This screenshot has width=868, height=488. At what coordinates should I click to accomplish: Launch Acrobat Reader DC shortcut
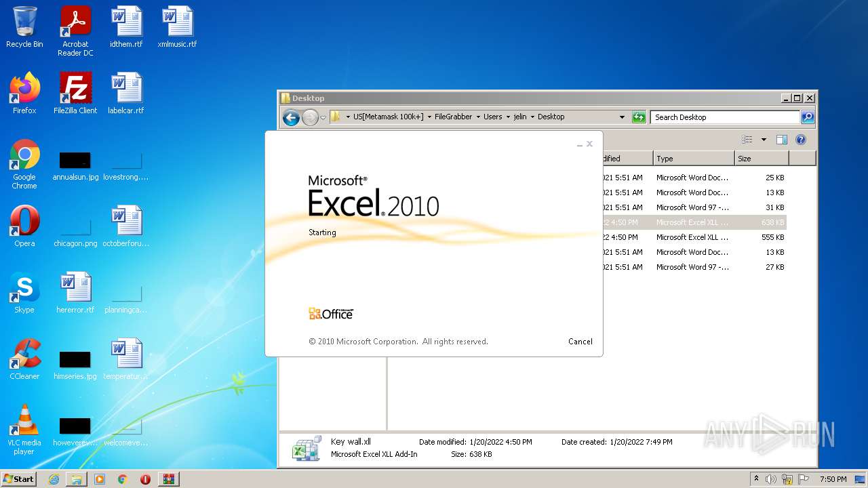pyautogui.click(x=75, y=30)
